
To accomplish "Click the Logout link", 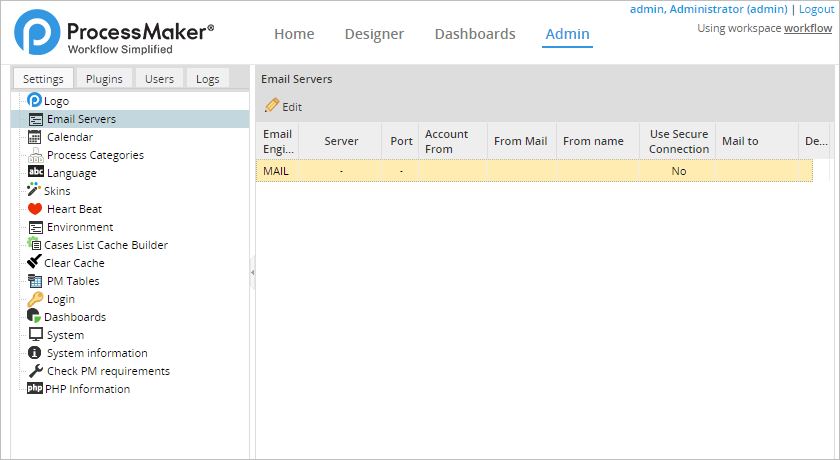I will [816, 9].
